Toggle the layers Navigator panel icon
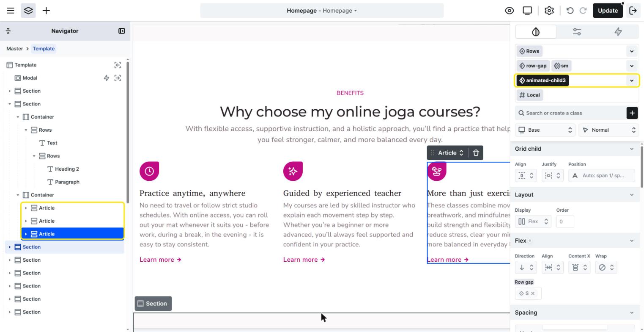The image size is (644, 332). click(28, 11)
